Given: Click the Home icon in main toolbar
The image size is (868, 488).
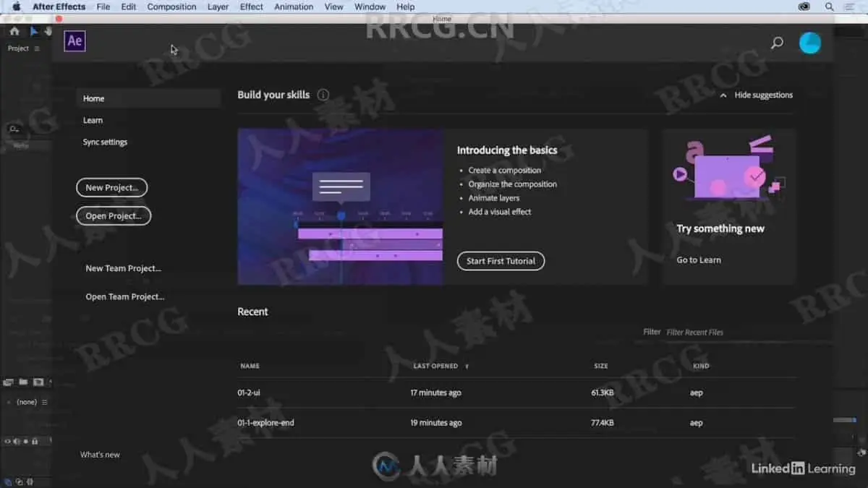Looking at the screenshot, I should [x=14, y=32].
